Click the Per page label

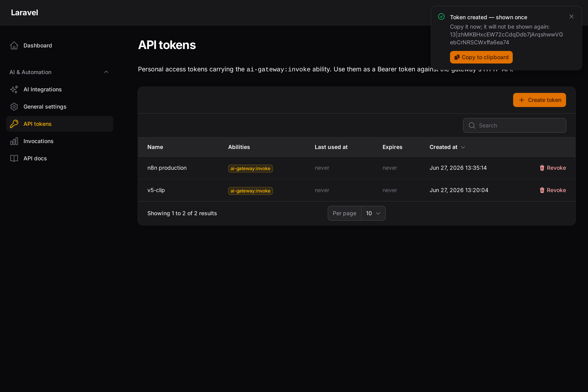[345, 213]
